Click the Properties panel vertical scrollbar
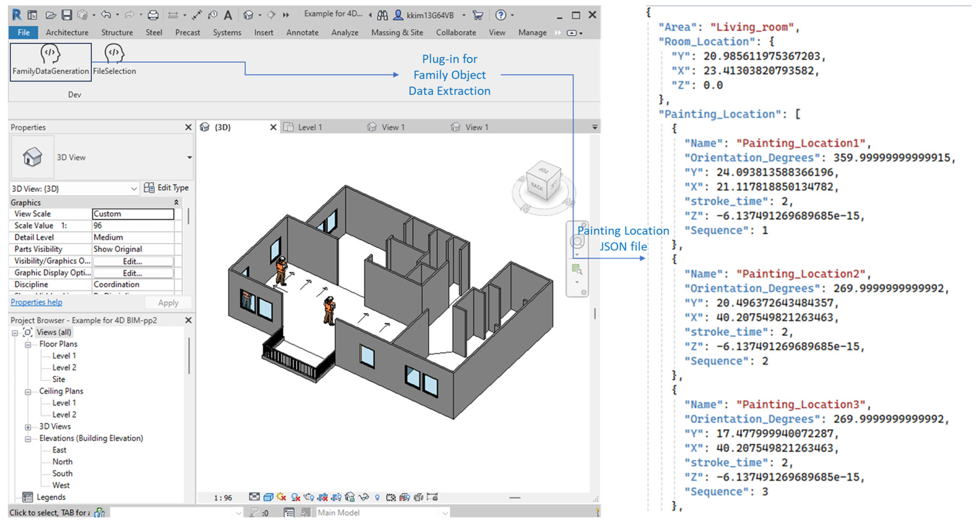The height and width of the screenshot is (526, 980). pyautogui.click(x=188, y=216)
